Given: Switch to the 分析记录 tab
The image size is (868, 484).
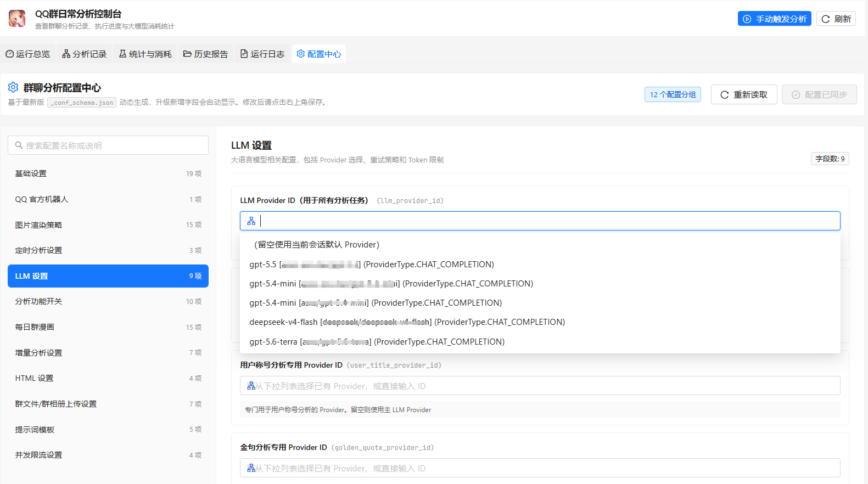Looking at the screenshot, I should pos(85,54).
